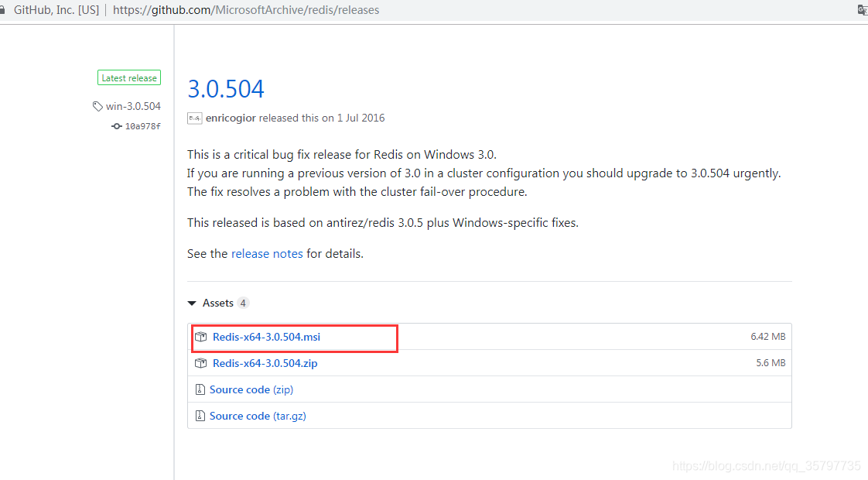Click the Assets count badge 4
The height and width of the screenshot is (480, 868).
click(243, 303)
